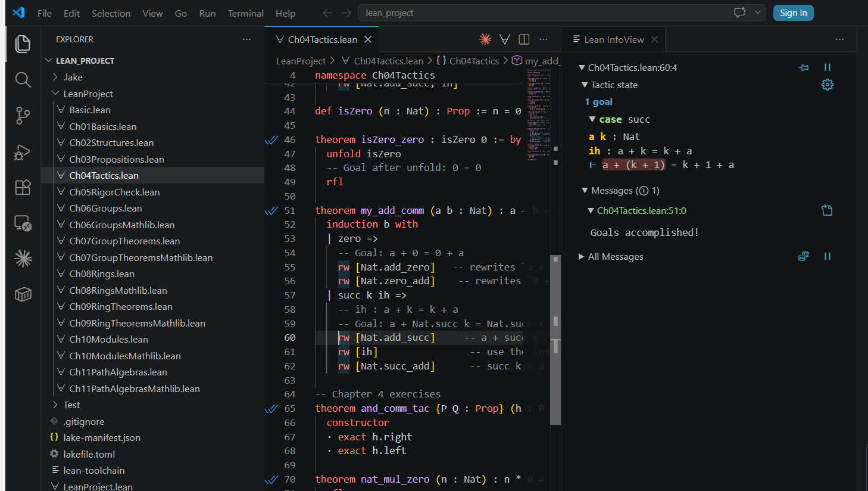
Task: Open Explorer's Views and More Actions menu
Action: pyautogui.click(x=246, y=39)
